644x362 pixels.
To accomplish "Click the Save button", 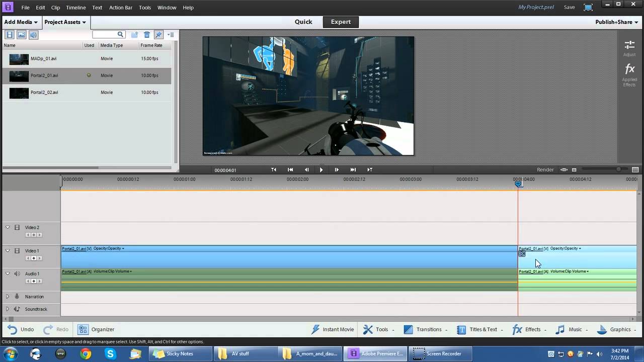I will (570, 8).
